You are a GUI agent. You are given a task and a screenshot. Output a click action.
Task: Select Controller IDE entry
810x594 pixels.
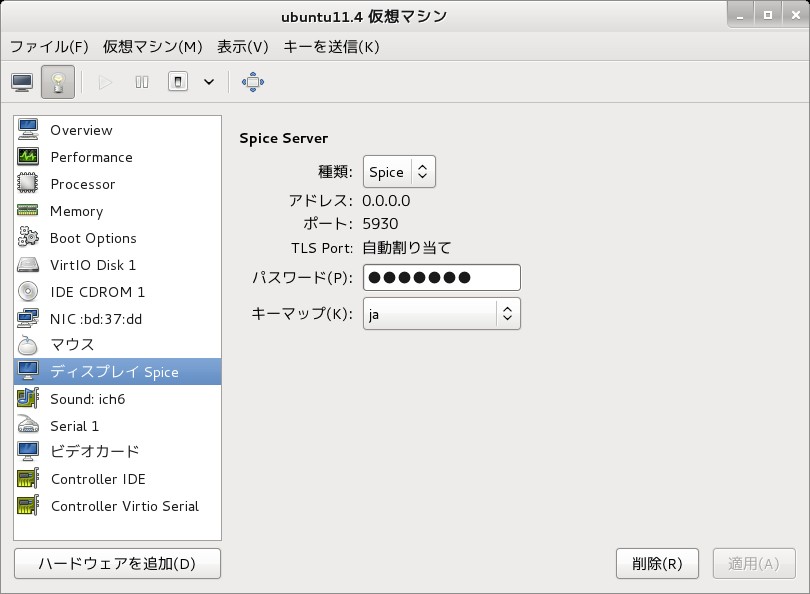click(118, 479)
